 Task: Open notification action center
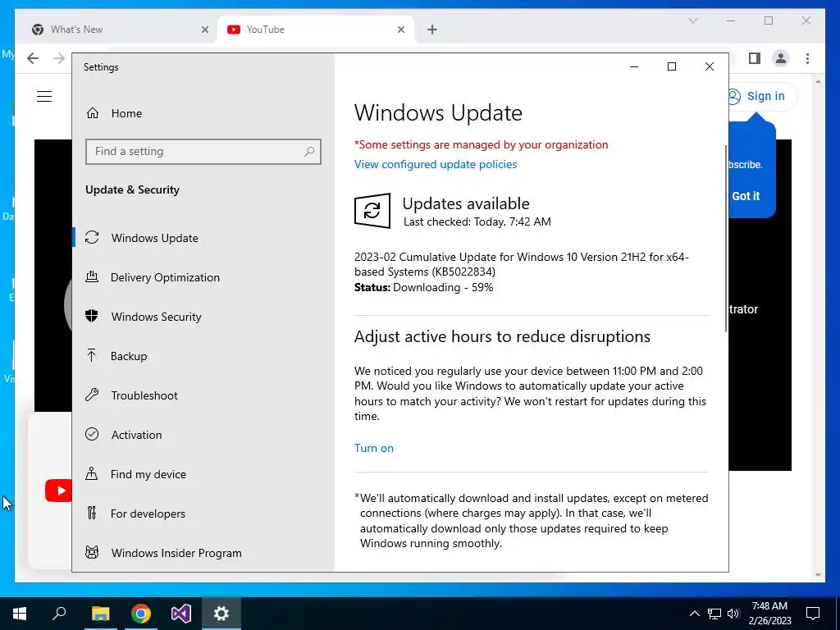(813, 614)
